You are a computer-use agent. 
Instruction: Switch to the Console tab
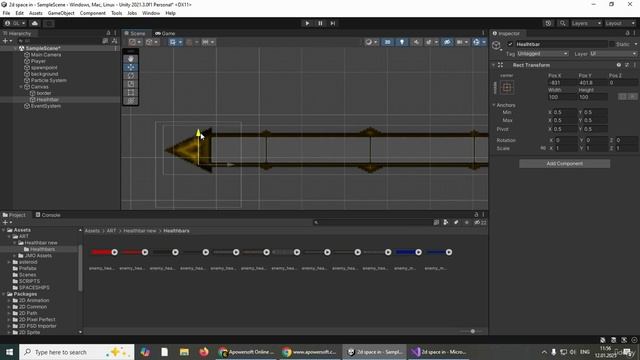pos(48,215)
